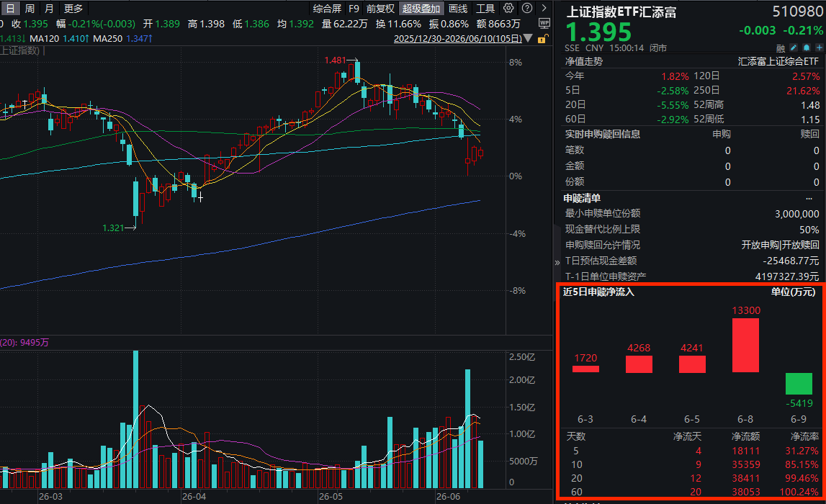826x504 pixels.
Task: Open the 前复权 adjustment option
Action: [x=380, y=9]
